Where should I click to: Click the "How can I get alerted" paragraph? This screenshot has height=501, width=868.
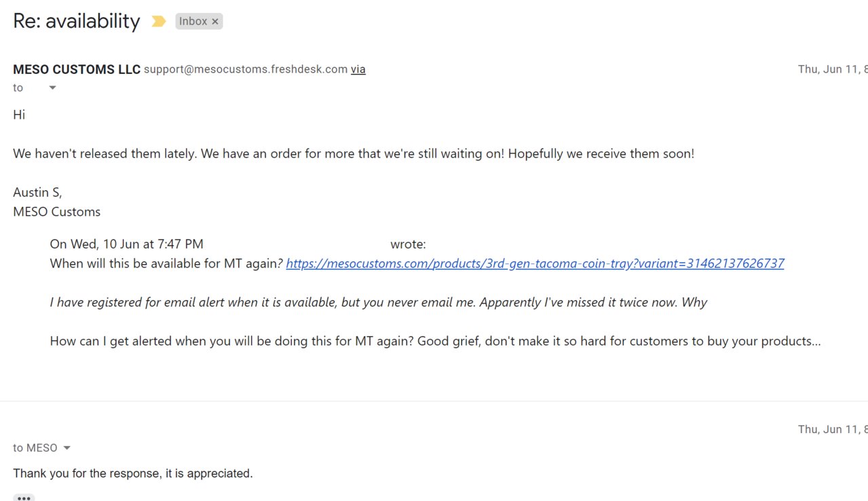[x=435, y=341]
